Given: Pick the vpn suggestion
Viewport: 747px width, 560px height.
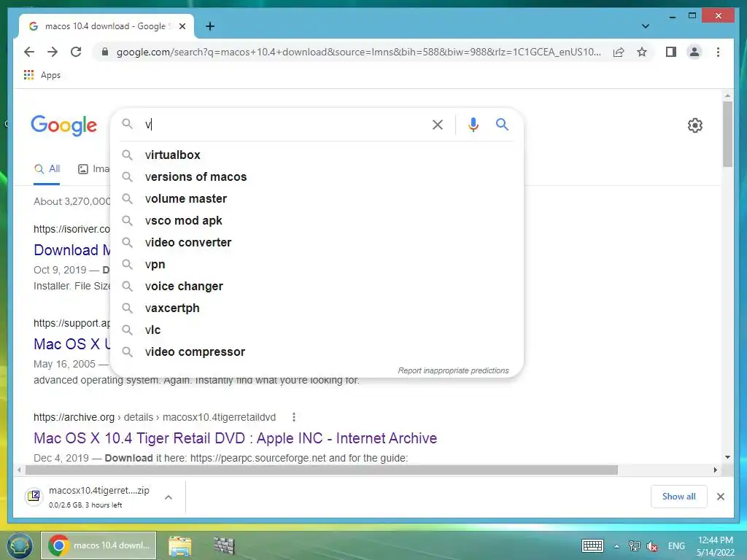Looking at the screenshot, I should pos(317,264).
